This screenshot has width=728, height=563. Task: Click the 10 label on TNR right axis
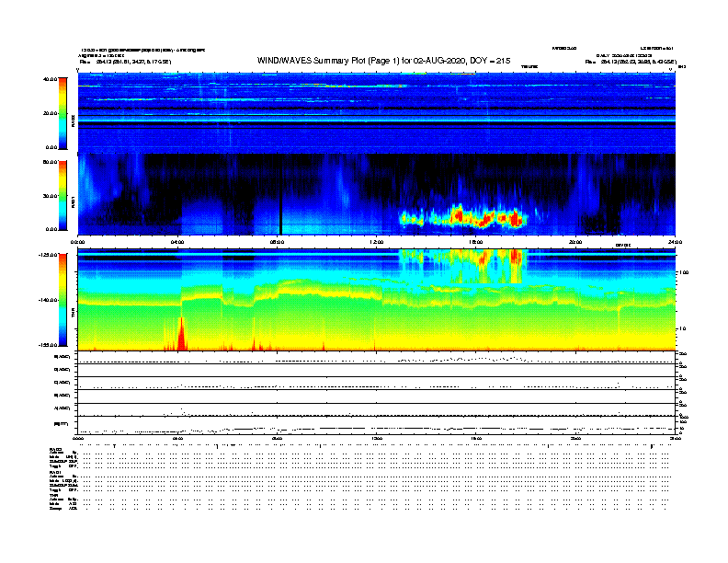682,328
